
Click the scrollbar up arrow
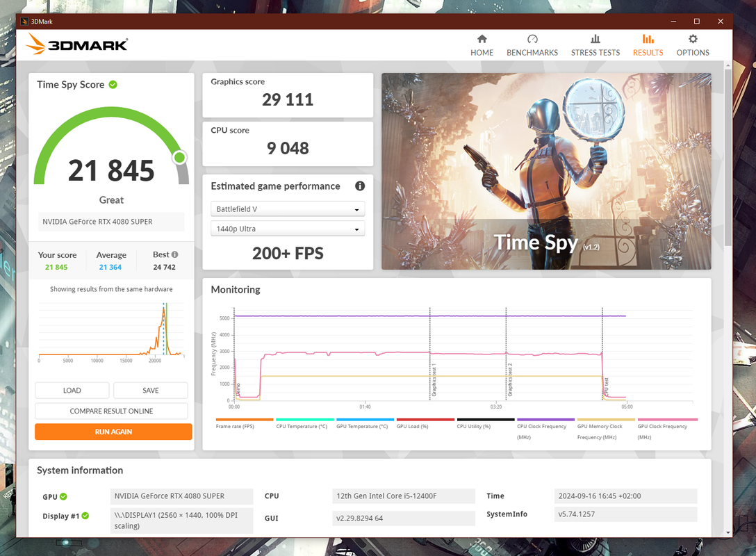click(x=728, y=65)
